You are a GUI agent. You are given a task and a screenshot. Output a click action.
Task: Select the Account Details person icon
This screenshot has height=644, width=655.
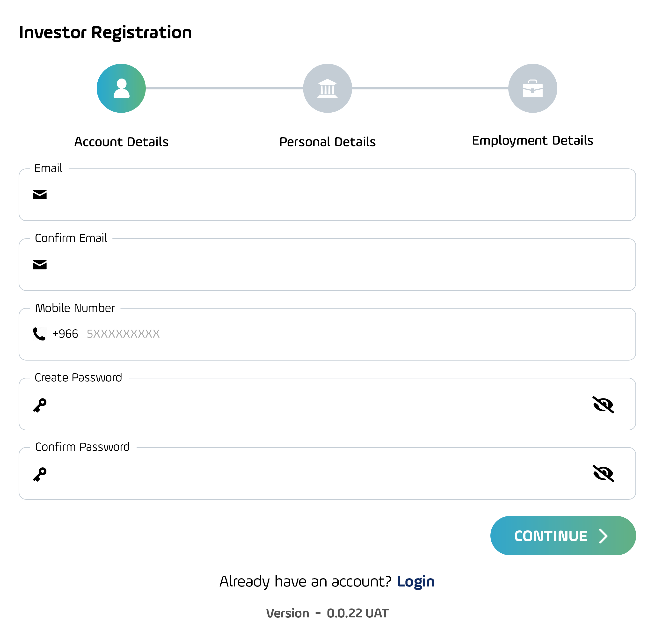tap(122, 88)
